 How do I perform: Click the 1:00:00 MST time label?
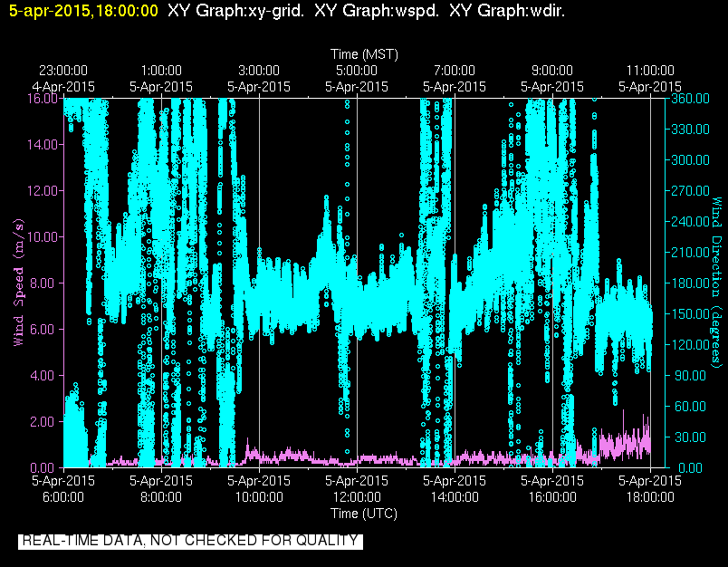click(161, 71)
